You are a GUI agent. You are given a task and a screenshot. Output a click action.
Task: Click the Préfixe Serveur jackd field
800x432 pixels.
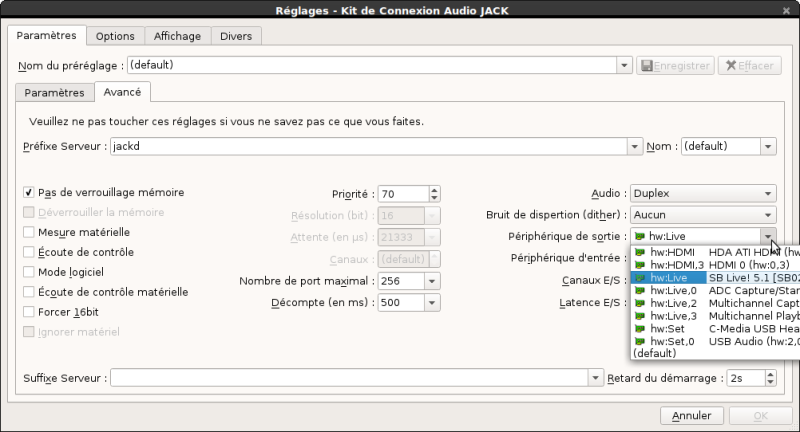point(369,146)
